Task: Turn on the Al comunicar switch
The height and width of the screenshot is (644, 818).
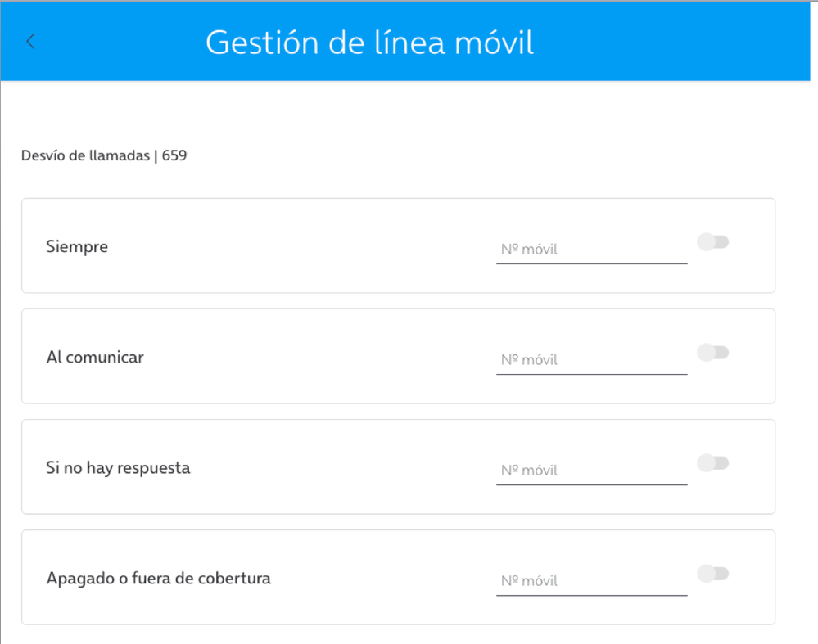Action: 712,353
